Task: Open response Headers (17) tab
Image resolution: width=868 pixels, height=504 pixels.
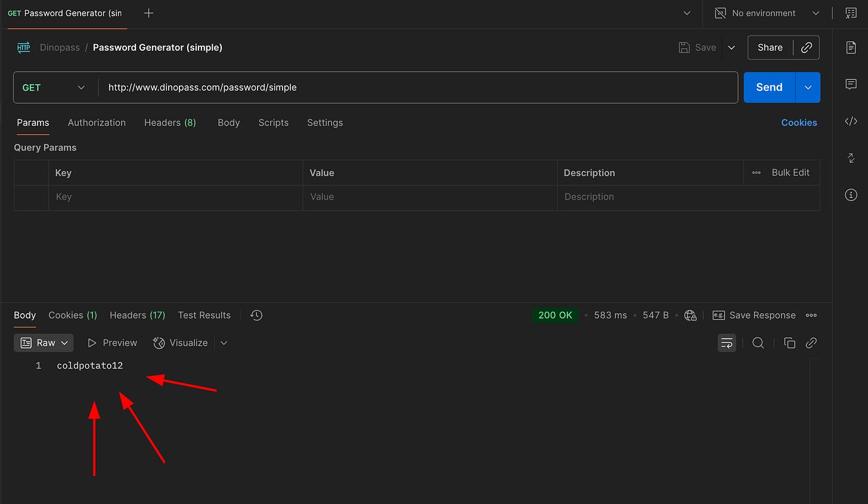Action: 137,316
